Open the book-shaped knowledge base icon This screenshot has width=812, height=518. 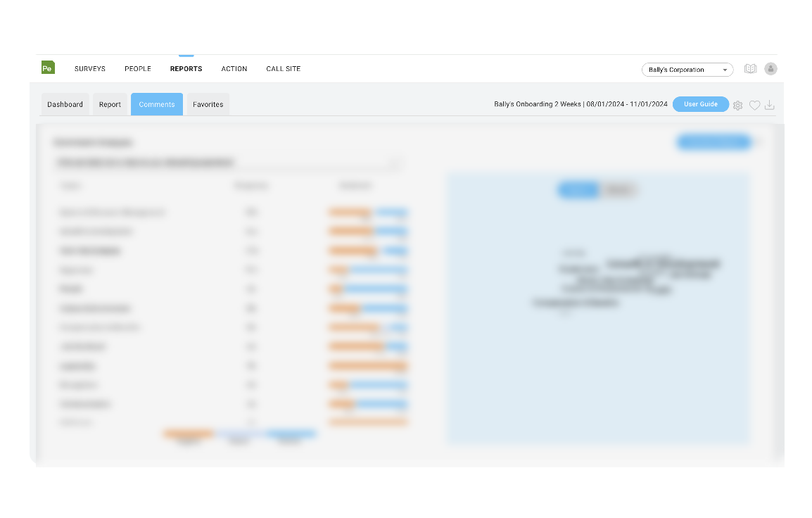pos(751,69)
